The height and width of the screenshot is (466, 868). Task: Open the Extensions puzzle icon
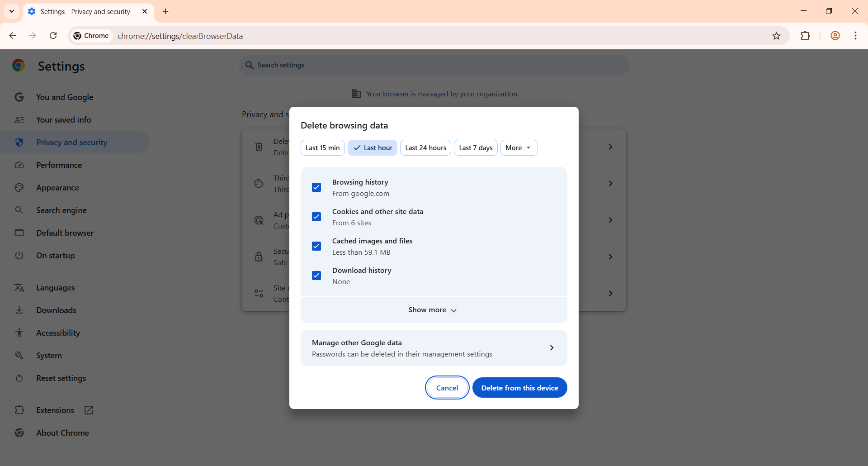click(x=805, y=36)
